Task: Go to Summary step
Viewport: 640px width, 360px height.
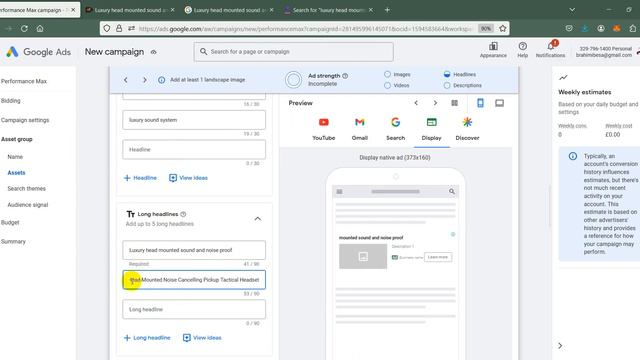Action: [x=13, y=241]
